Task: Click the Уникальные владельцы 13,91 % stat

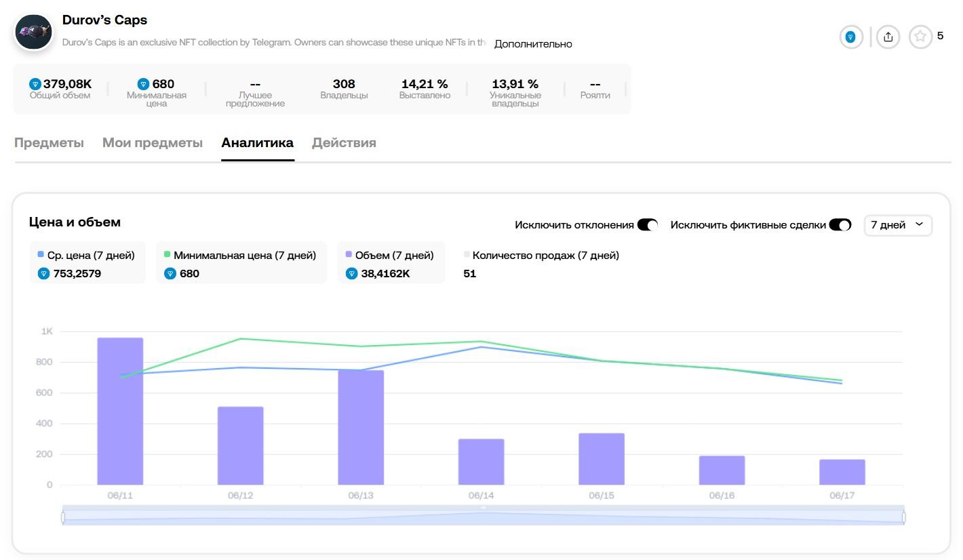Action: point(515,93)
